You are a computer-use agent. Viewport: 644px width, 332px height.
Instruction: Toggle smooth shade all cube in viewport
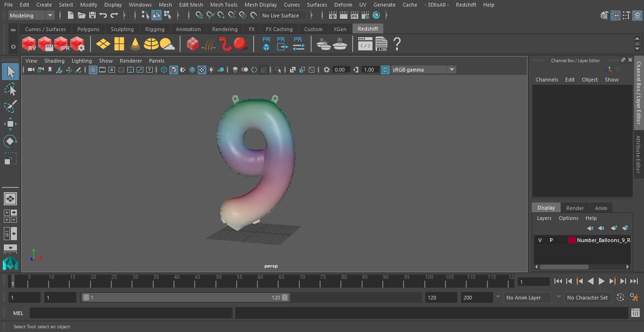[173, 70]
